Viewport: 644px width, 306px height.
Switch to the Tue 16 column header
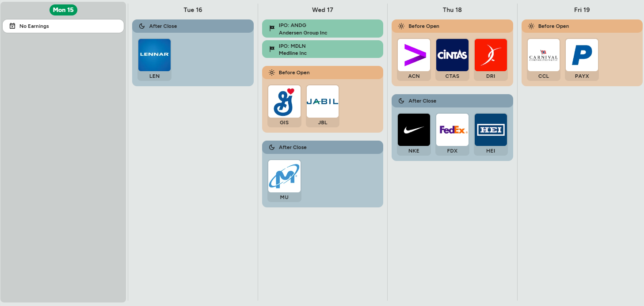click(193, 10)
